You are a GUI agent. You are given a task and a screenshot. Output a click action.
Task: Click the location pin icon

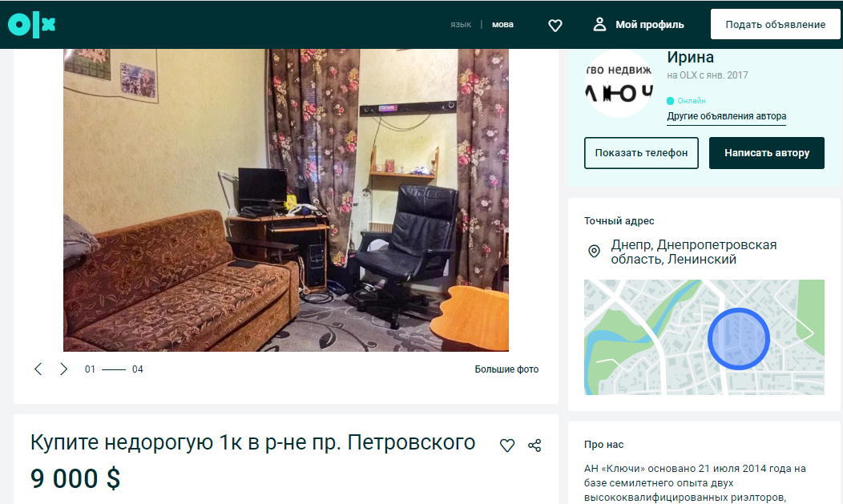(594, 252)
